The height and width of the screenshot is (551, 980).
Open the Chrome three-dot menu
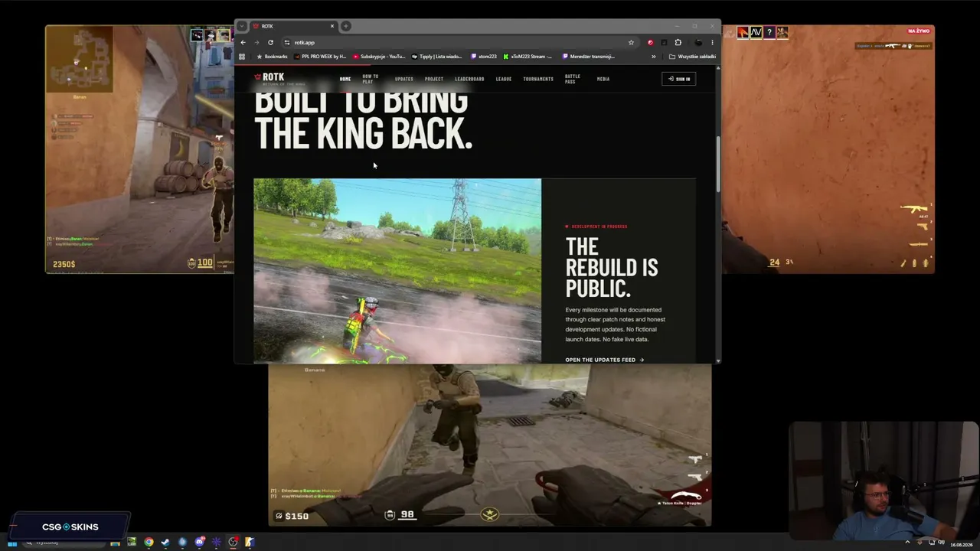point(712,42)
